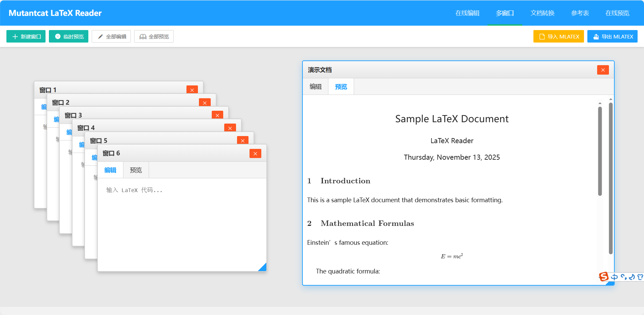The width and height of the screenshot is (644, 315).
Task: Click 导出 MLATEX button
Action: point(612,36)
